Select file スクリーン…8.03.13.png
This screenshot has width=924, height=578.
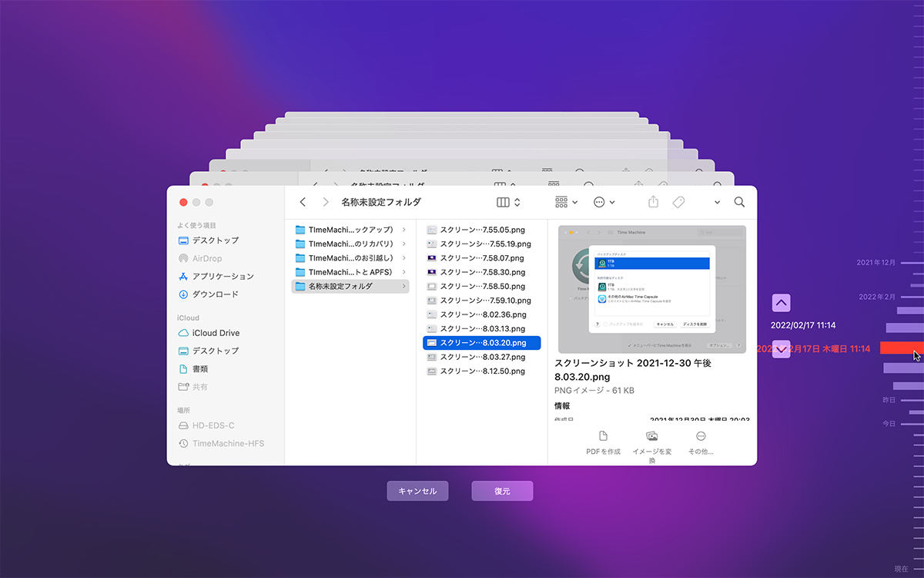click(x=482, y=328)
